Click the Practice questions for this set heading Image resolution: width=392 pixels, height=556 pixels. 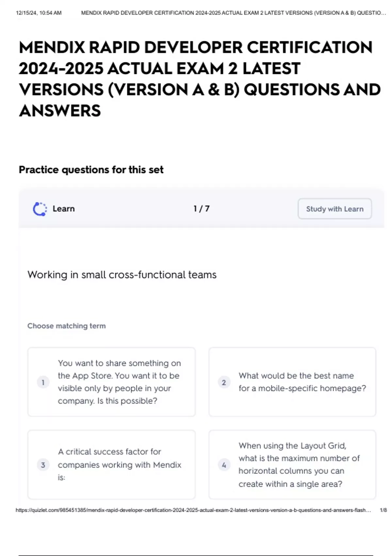coord(91,170)
